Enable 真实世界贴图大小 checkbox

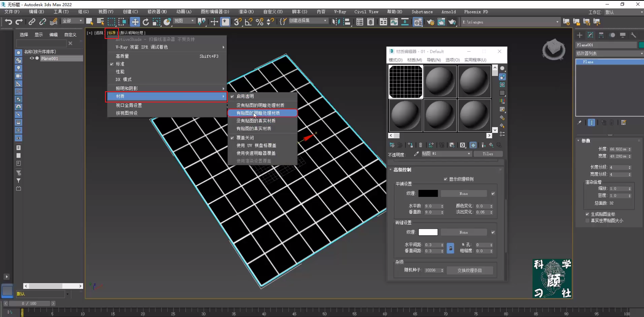pyautogui.click(x=587, y=221)
